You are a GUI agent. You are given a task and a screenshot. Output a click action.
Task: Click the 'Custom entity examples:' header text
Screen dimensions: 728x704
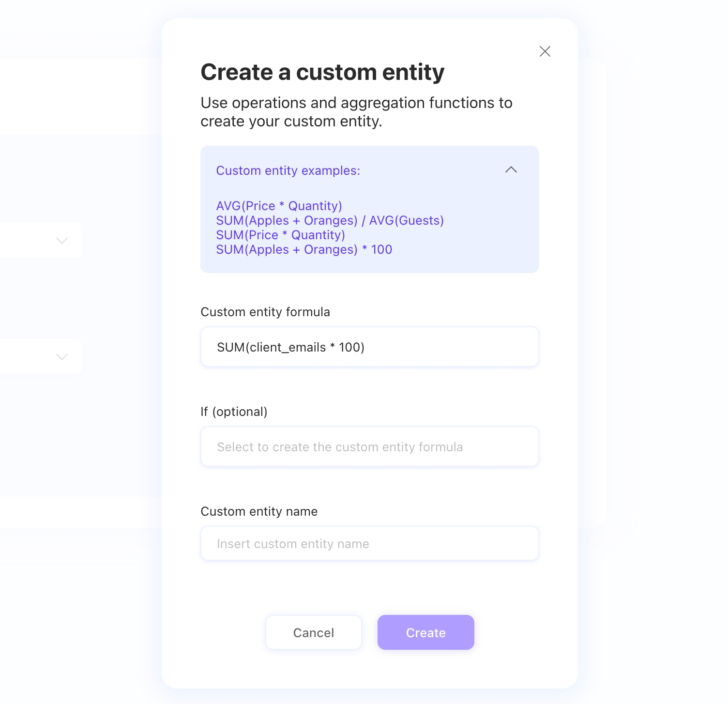tap(288, 171)
